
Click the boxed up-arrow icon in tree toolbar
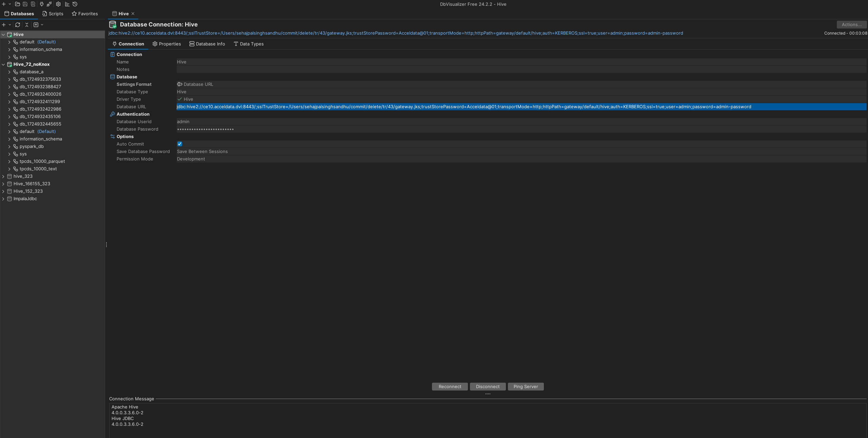tap(36, 25)
